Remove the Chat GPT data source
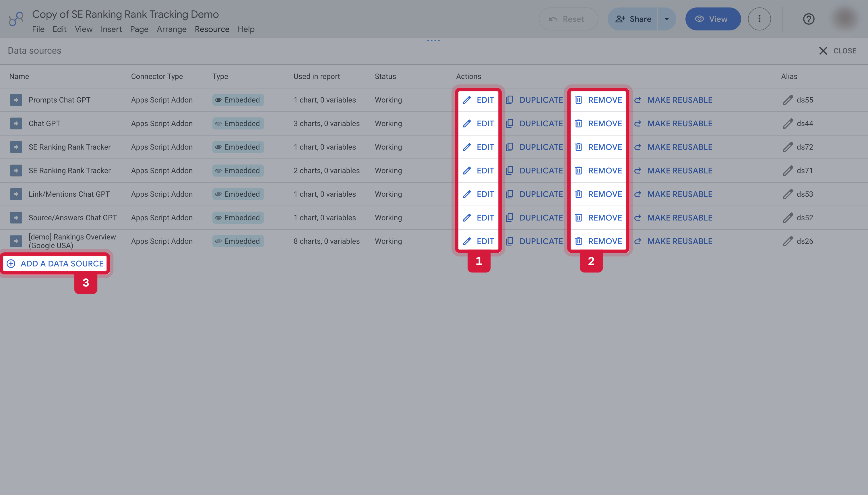The width and height of the screenshot is (868, 495). pos(598,123)
